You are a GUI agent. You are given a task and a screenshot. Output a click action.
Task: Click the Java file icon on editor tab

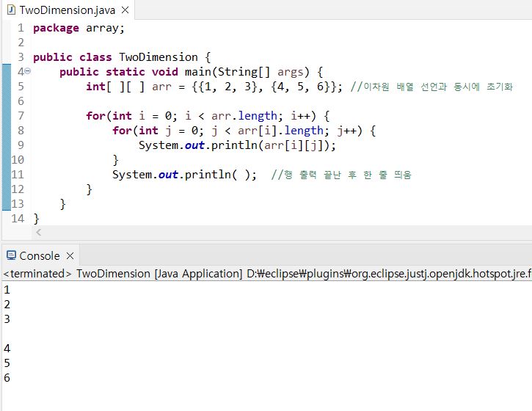pos(11,10)
